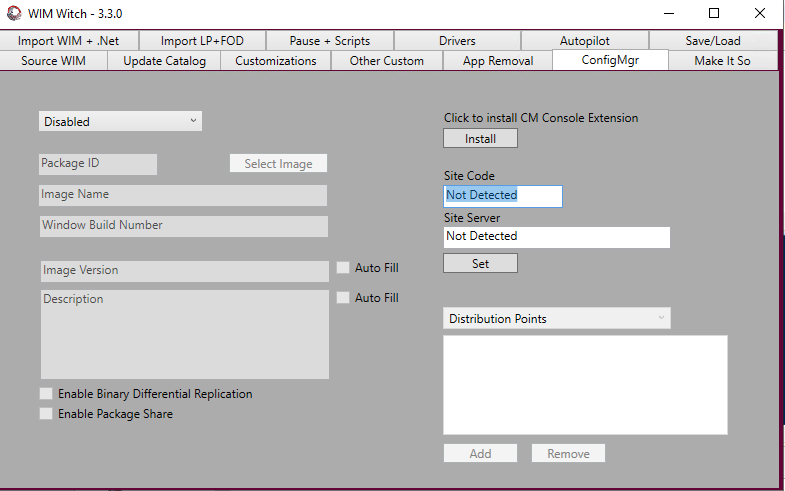
Task: Select the Drivers tab
Action: (457, 41)
